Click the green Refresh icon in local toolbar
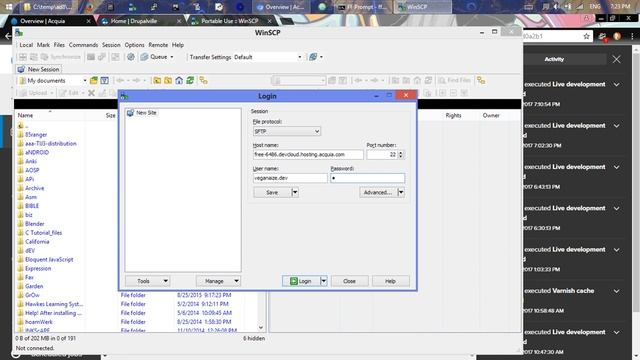This screenshot has width=640, height=360. point(190,80)
